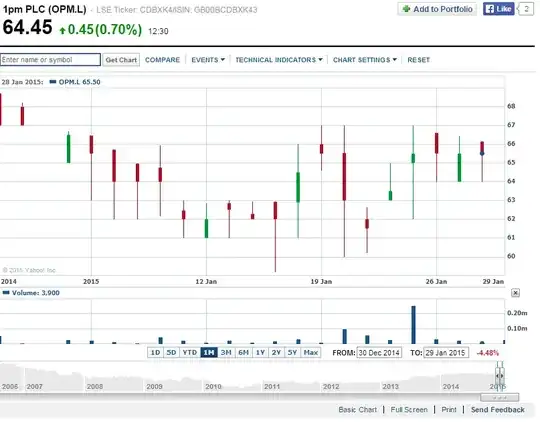Viewport: 540px width, 423px height.
Task: Select the 2Y time range
Action: pos(277,352)
